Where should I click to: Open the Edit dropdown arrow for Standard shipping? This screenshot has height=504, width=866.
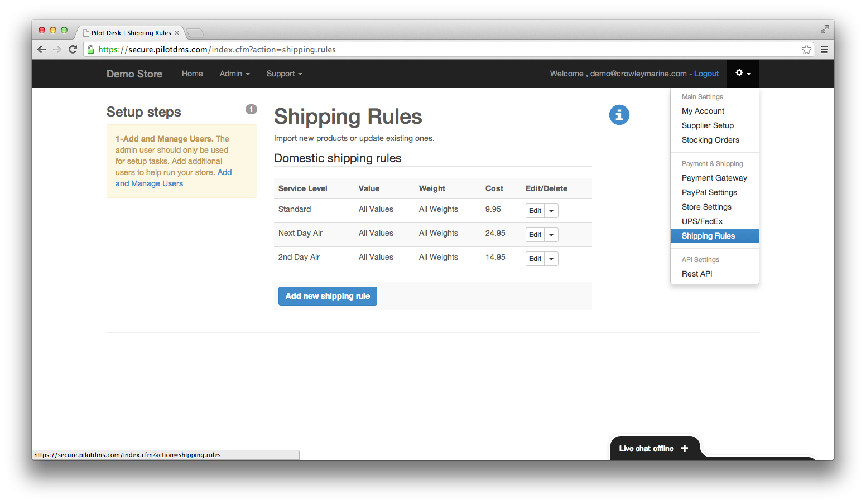551,210
